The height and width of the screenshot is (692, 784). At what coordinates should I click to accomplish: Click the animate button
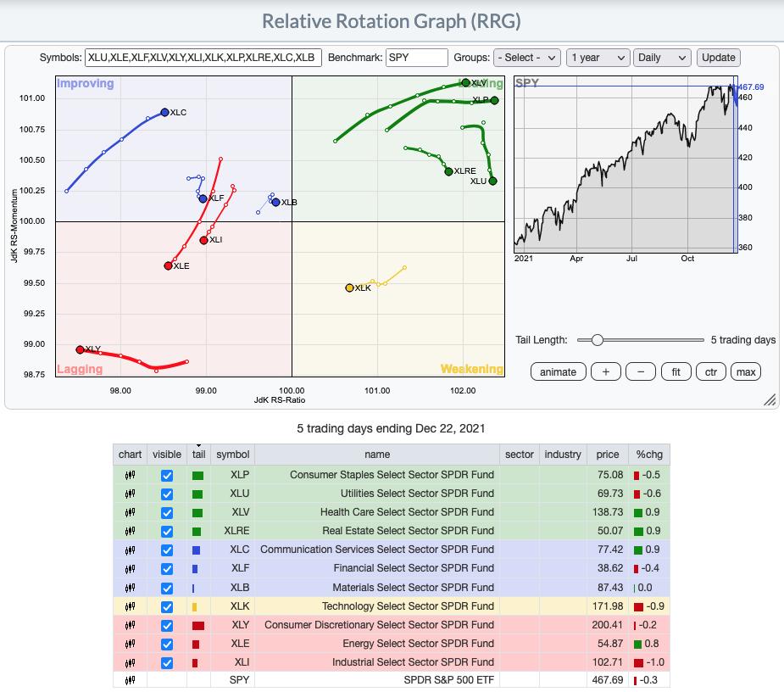coord(558,371)
